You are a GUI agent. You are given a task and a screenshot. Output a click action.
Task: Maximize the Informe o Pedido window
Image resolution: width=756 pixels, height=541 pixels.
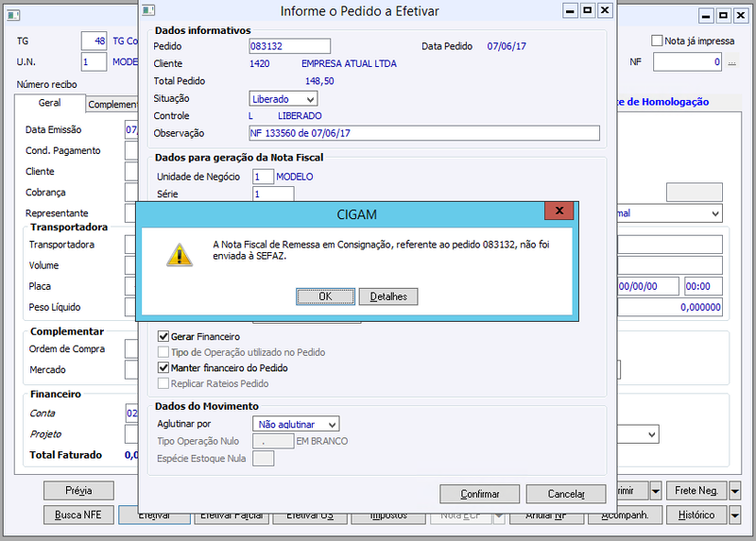tap(588, 10)
